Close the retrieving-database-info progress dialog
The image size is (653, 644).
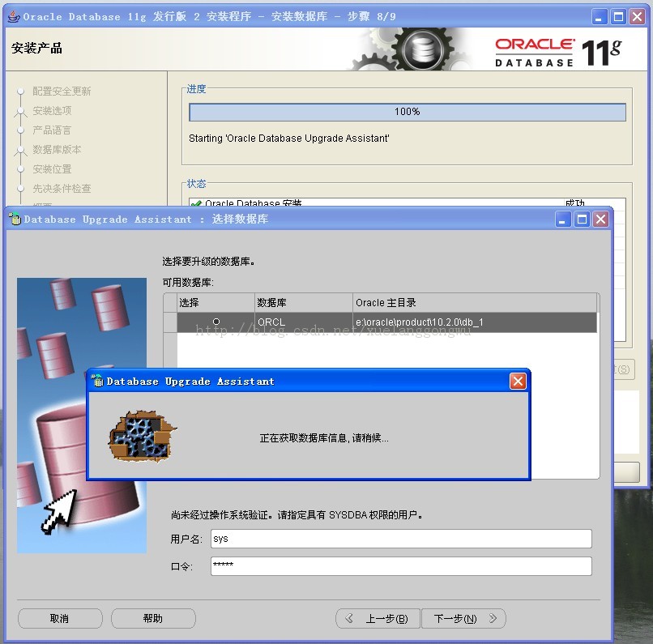click(x=518, y=381)
